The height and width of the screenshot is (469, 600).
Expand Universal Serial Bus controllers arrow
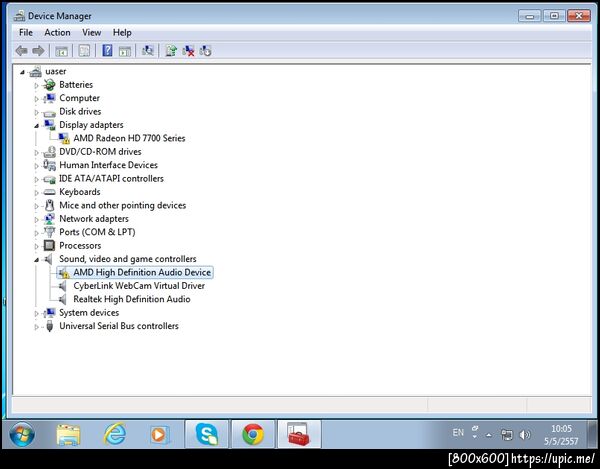point(37,327)
